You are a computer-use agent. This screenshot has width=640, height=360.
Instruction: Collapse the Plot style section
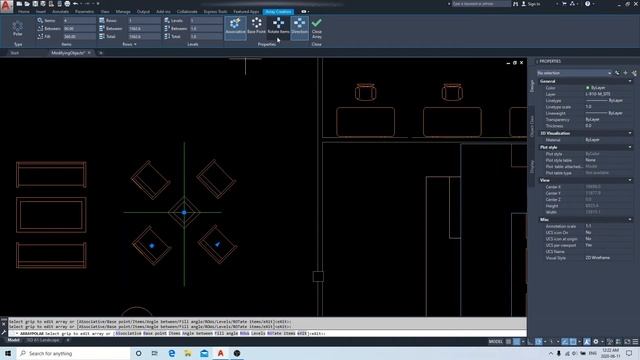click(x=630, y=147)
